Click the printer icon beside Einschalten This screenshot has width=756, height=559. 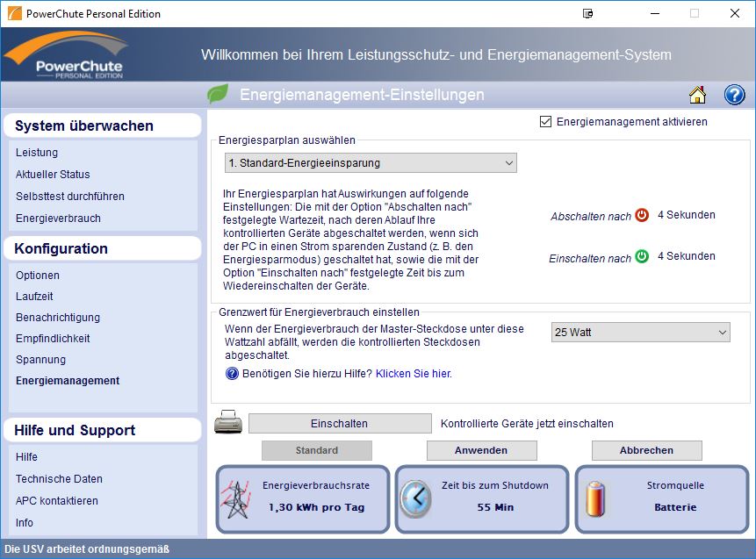(228, 422)
